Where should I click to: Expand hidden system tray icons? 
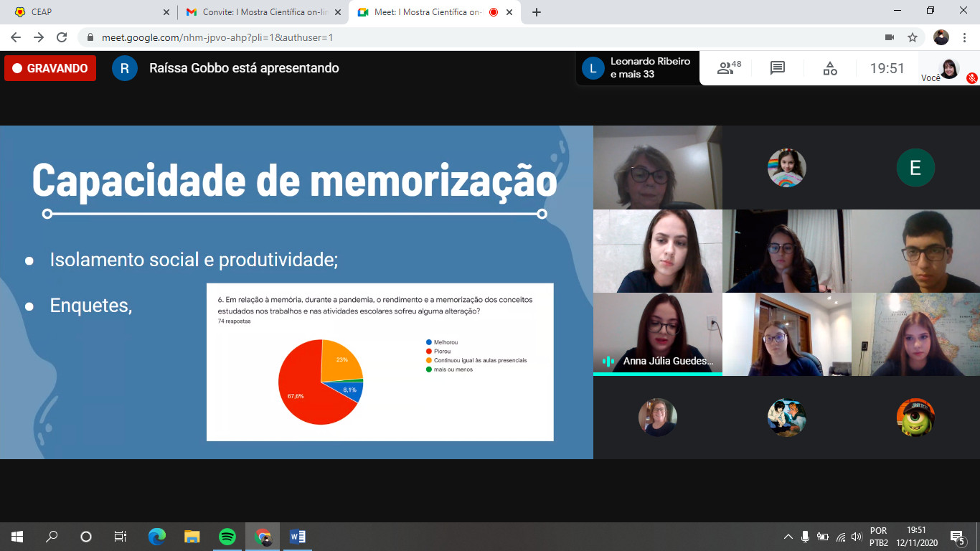click(x=788, y=537)
